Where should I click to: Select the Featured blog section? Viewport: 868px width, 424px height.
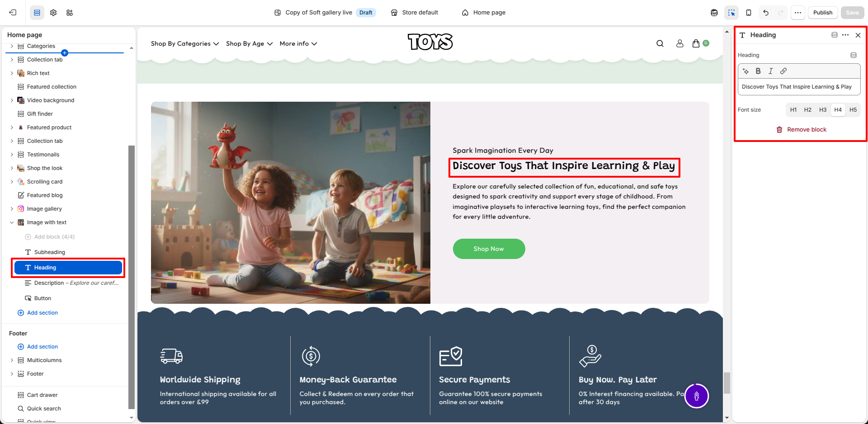[x=45, y=195]
